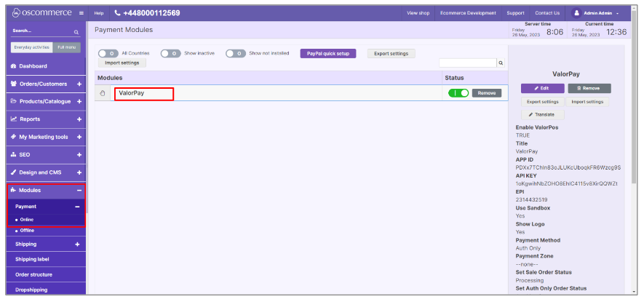Toggle the Show not installed switch
The height and width of the screenshot is (302, 644).
tap(236, 53)
